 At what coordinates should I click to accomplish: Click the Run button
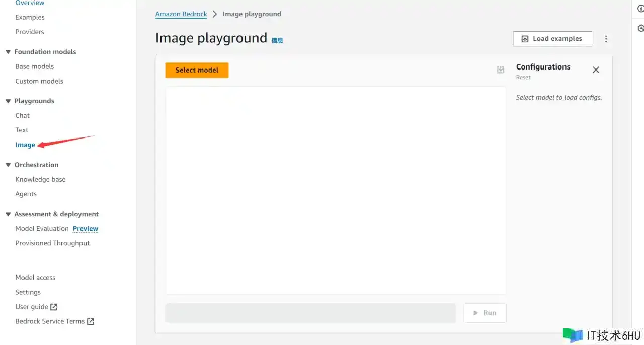[x=485, y=313]
